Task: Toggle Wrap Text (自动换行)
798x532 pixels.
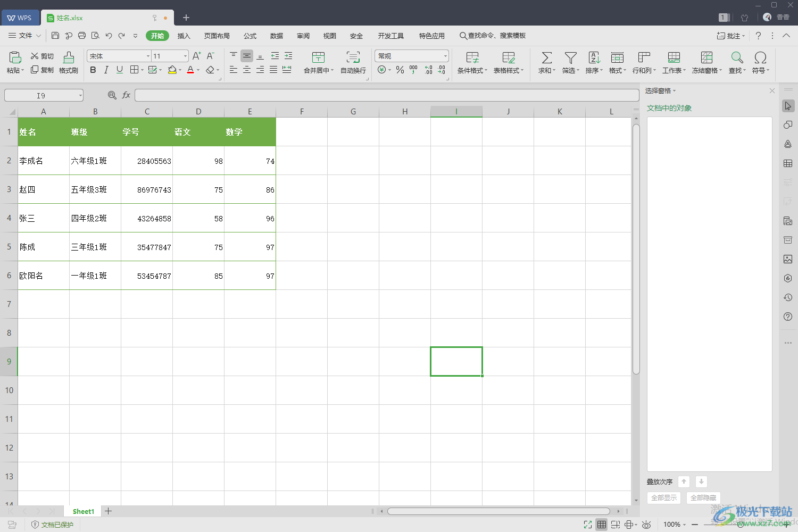Action: point(353,63)
